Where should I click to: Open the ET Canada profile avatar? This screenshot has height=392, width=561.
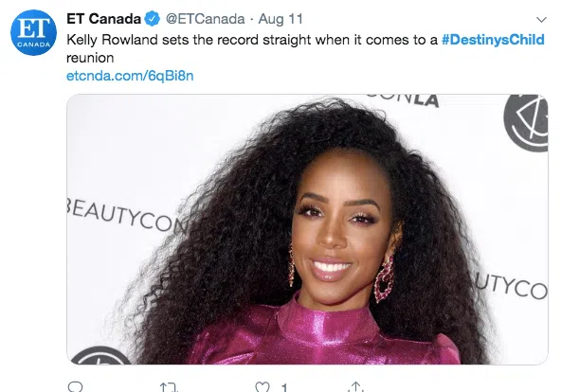click(x=33, y=32)
